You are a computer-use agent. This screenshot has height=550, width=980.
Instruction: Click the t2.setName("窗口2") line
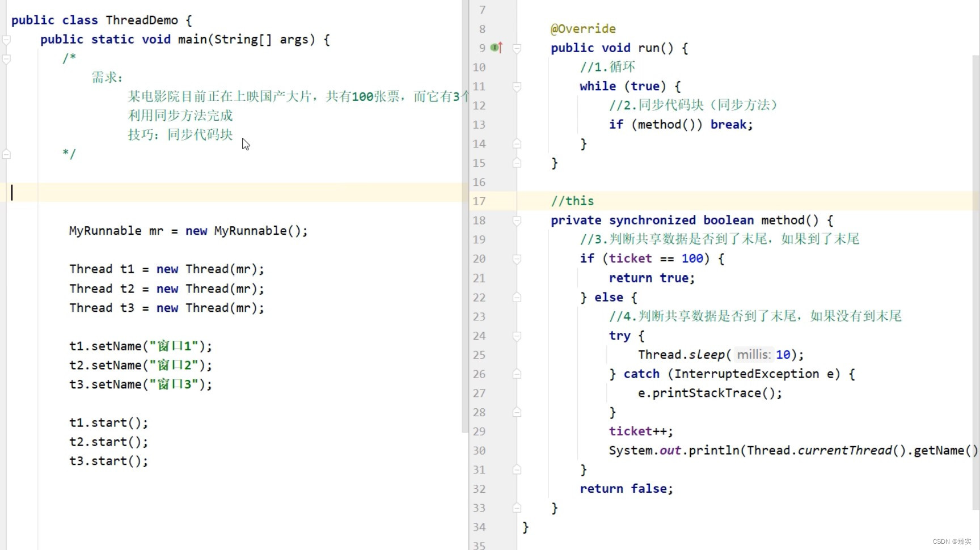pyautogui.click(x=141, y=366)
